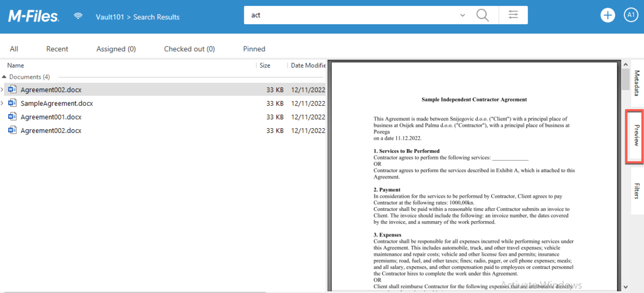Click the preview title Sample Independent Contractor Agreement

(474, 100)
